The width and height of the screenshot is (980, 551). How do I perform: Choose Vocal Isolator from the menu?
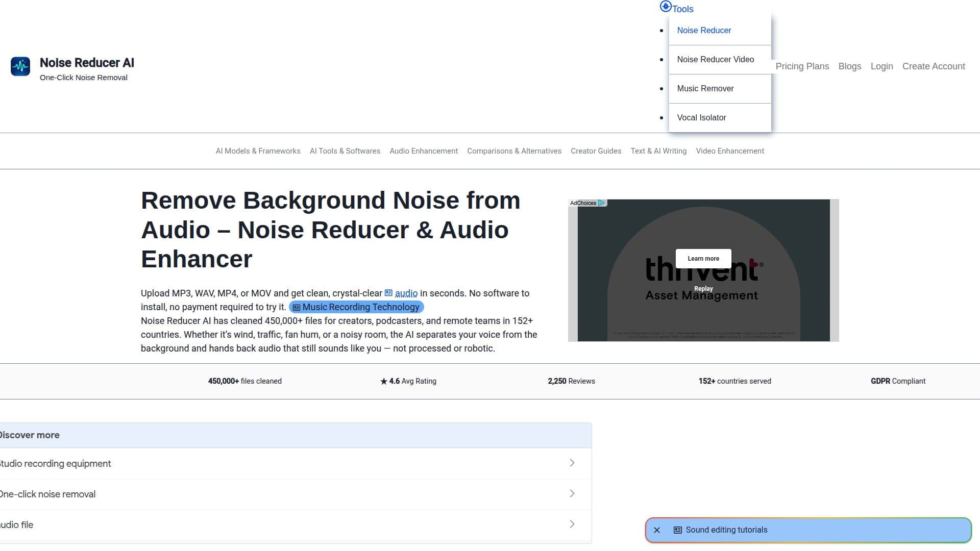720,118
